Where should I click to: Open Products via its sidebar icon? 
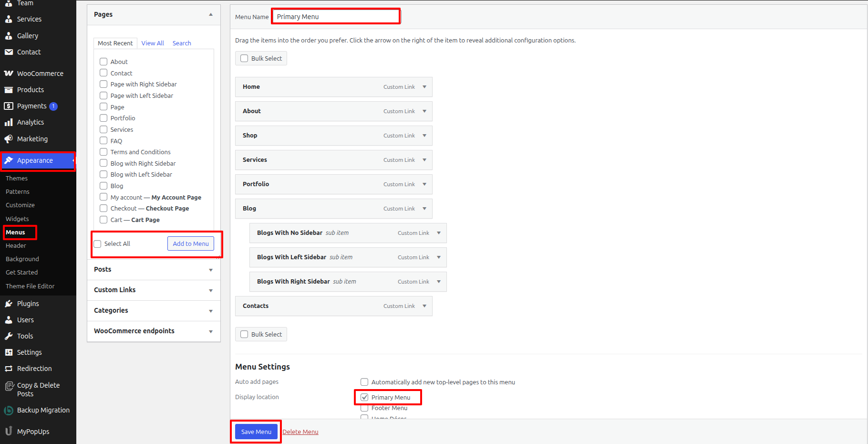click(9, 90)
